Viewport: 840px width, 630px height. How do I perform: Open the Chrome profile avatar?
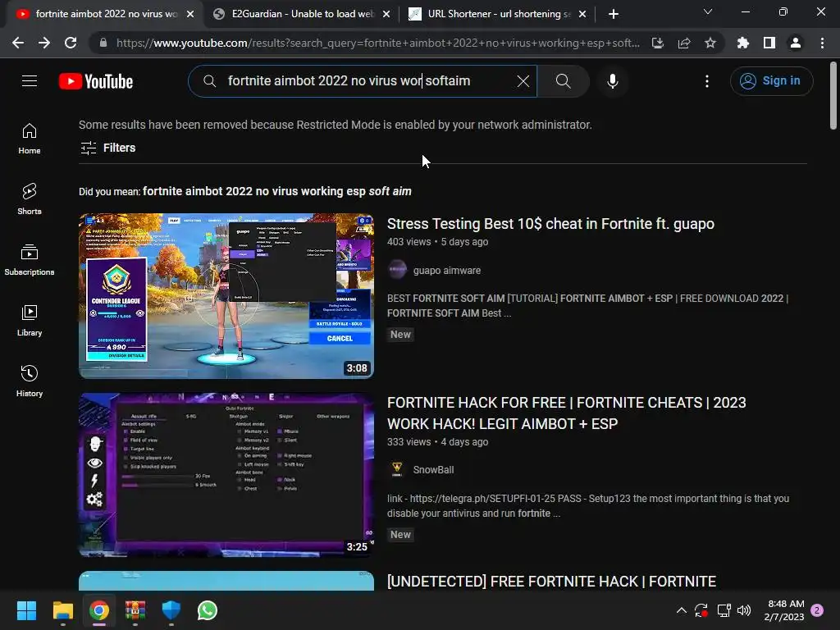(795, 43)
